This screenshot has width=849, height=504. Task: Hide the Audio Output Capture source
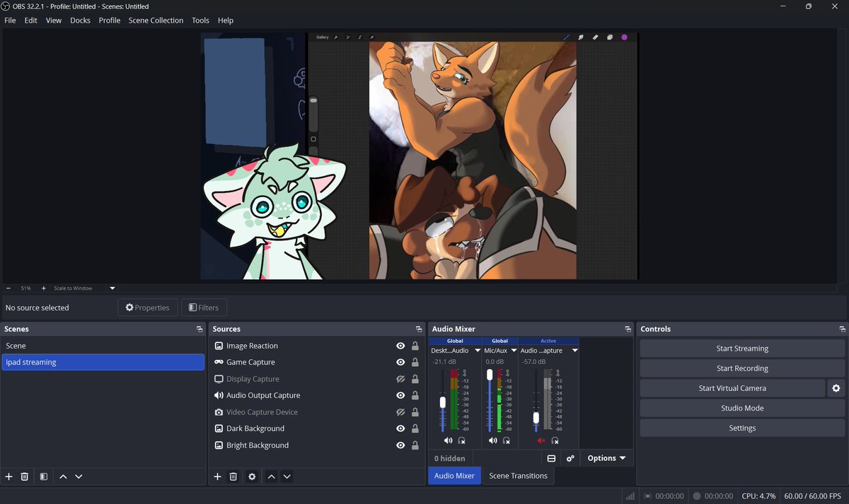400,395
